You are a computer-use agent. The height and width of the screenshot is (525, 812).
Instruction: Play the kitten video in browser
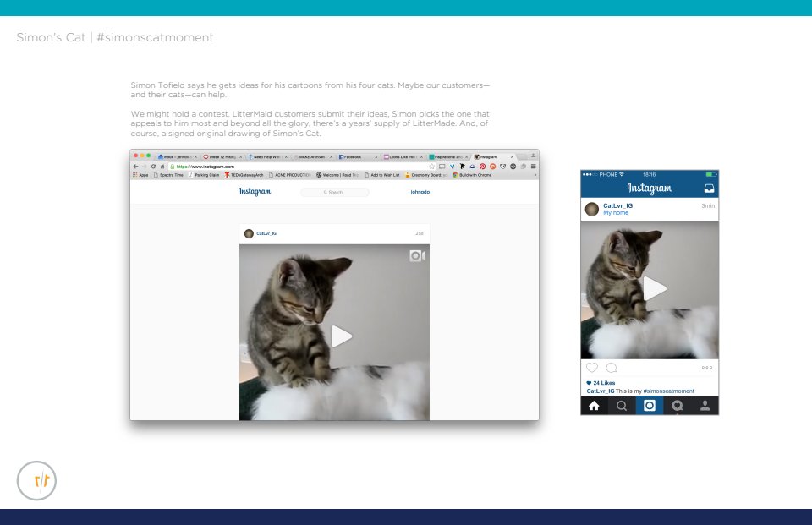[x=341, y=336]
